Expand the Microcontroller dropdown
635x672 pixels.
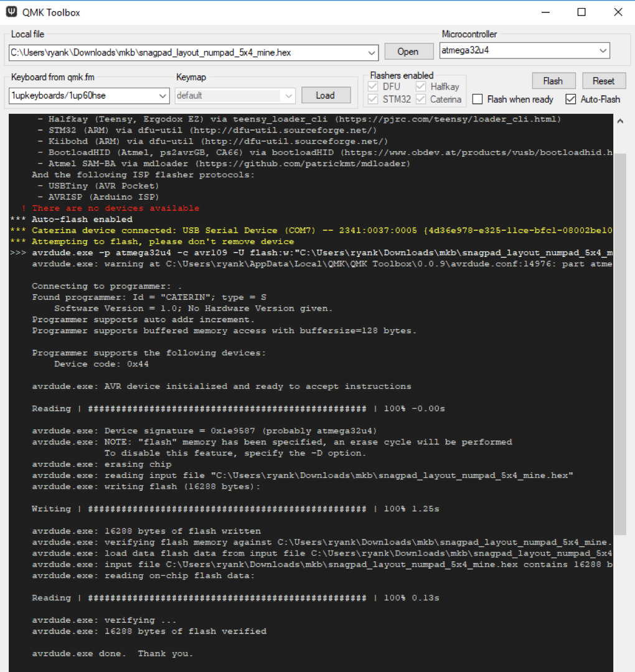(603, 50)
